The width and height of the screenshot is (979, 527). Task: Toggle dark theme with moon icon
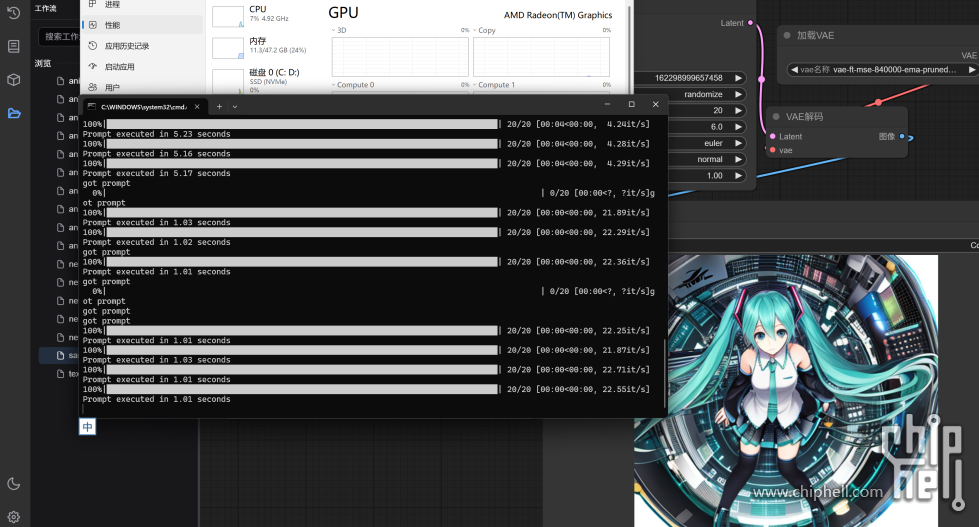(x=14, y=484)
